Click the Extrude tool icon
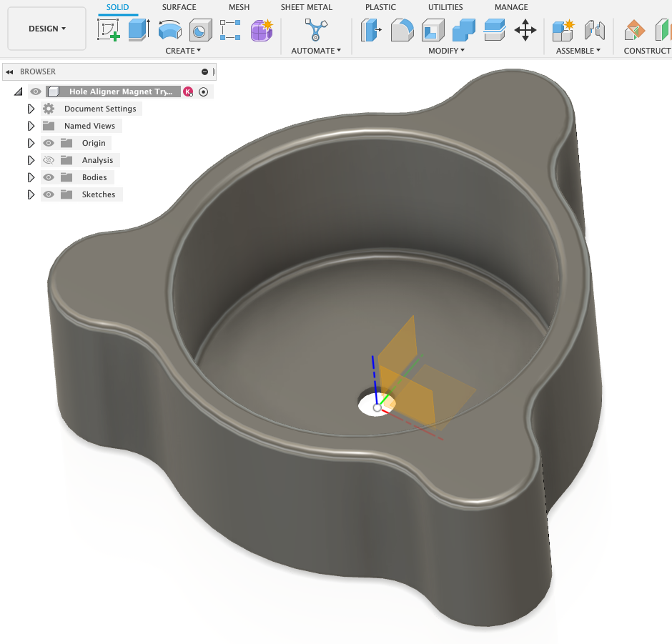 click(139, 30)
